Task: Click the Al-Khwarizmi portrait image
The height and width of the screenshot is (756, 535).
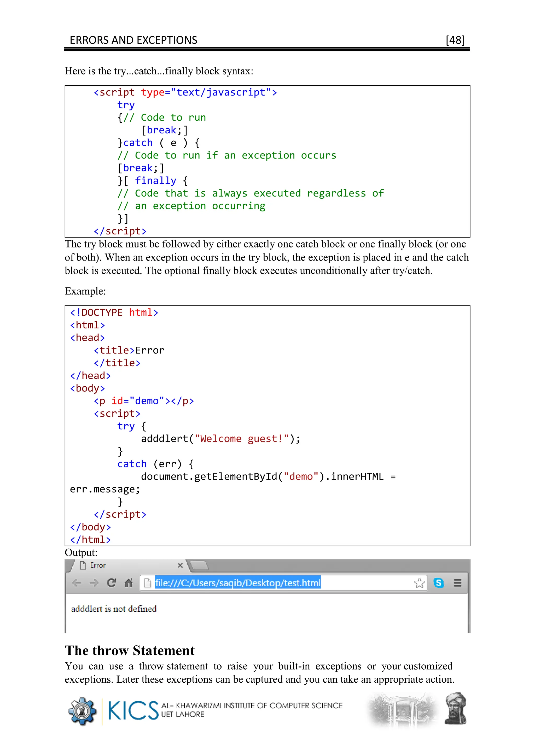Action: (x=456, y=708)
